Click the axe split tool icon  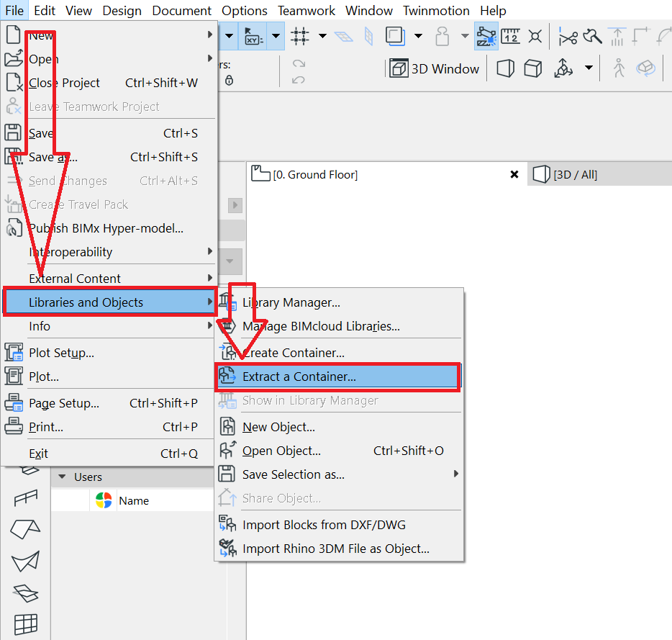click(593, 36)
